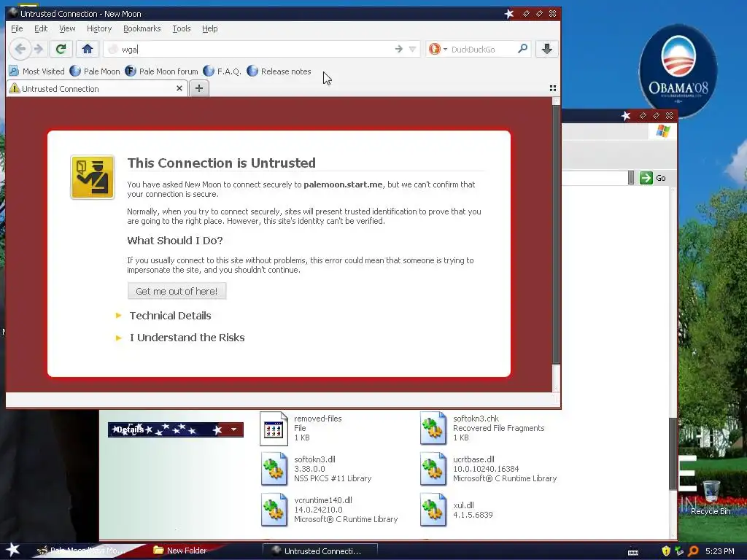
Task: Click the Windows flag logo in Explorer window
Action: point(662,131)
